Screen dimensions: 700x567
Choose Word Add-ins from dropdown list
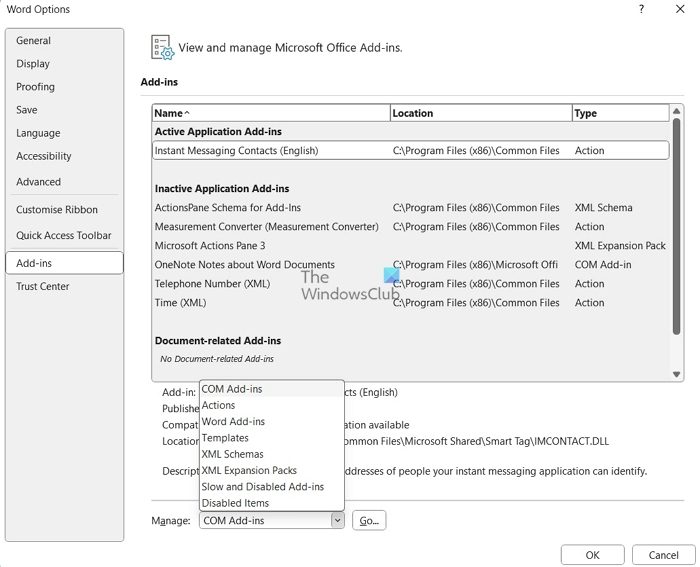(x=233, y=422)
